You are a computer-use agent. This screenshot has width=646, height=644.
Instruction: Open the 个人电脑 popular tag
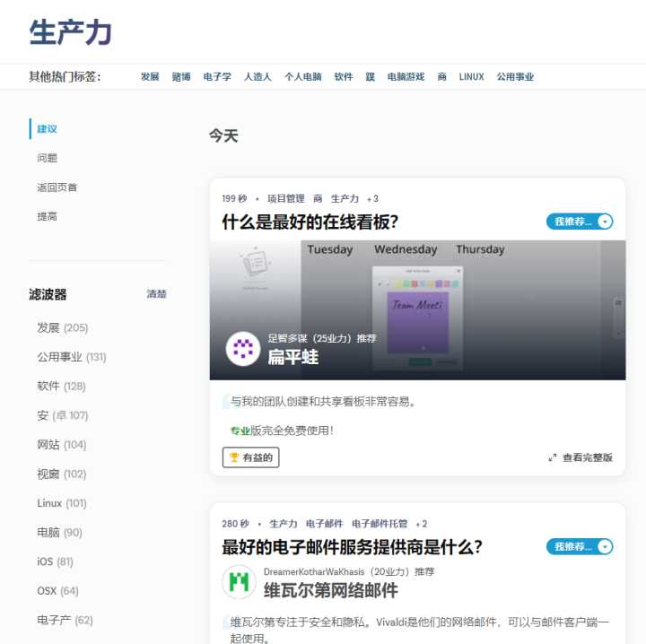click(303, 77)
